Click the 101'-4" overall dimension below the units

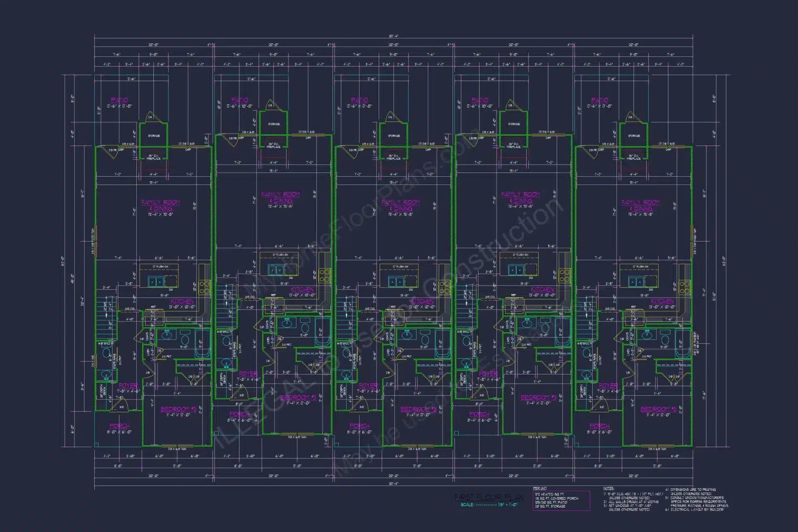(394, 483)
